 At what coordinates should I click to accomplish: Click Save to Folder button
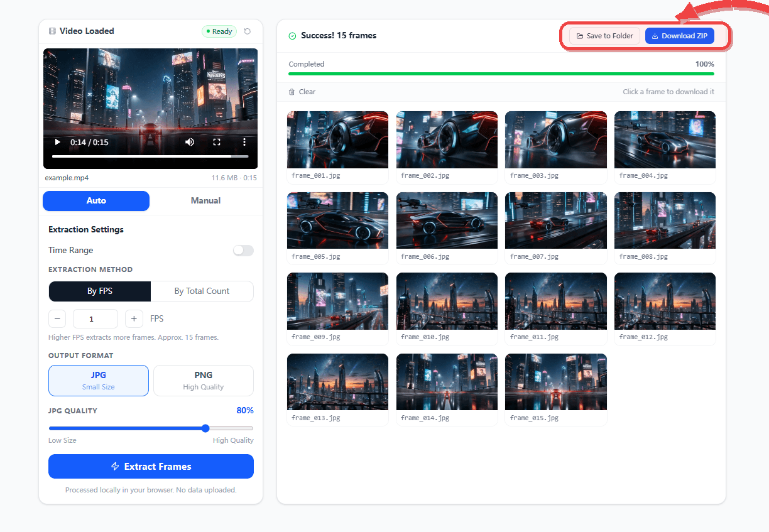(604, 36)
